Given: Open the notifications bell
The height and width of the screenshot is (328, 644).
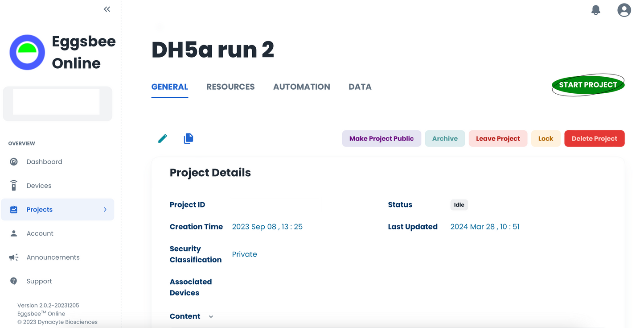Looking at the screenshot, I should [x=595, y=10].
